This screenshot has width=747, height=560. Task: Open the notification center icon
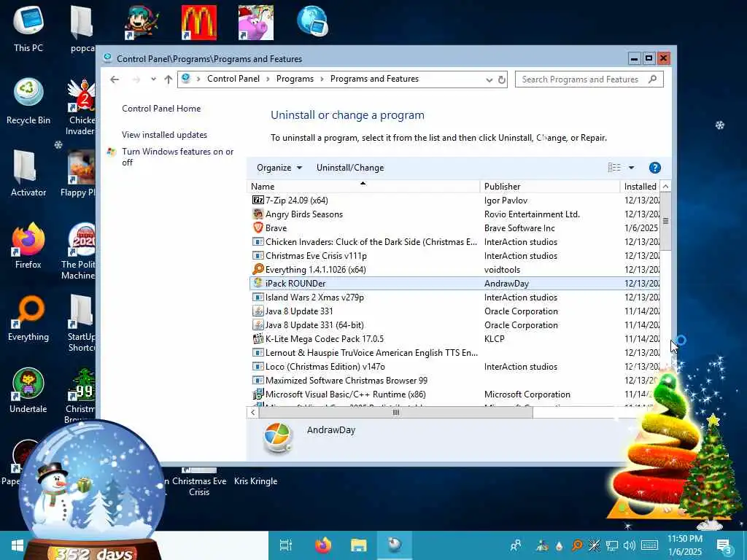724,545
